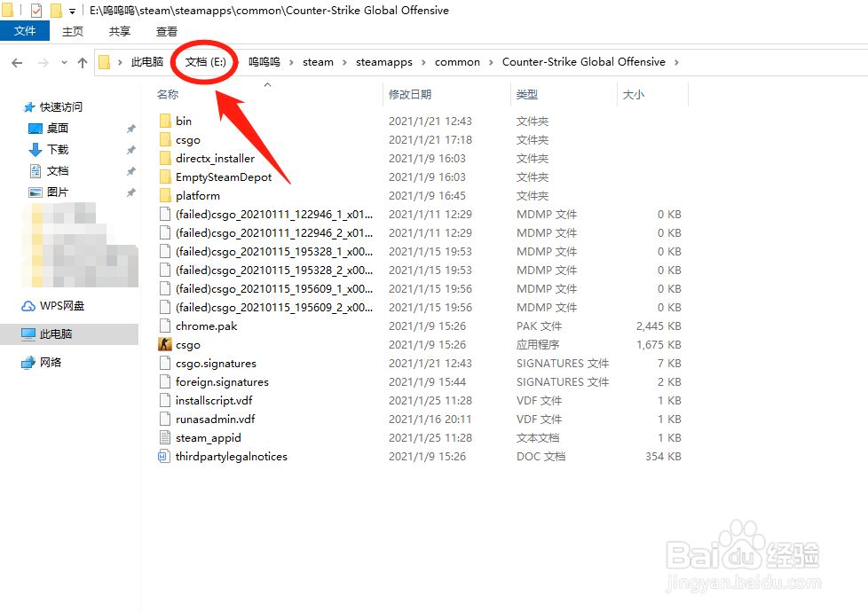Viewport: 868px width, 612px height.
Task: Click the pin icon next to 桌面
Action: 130,129
